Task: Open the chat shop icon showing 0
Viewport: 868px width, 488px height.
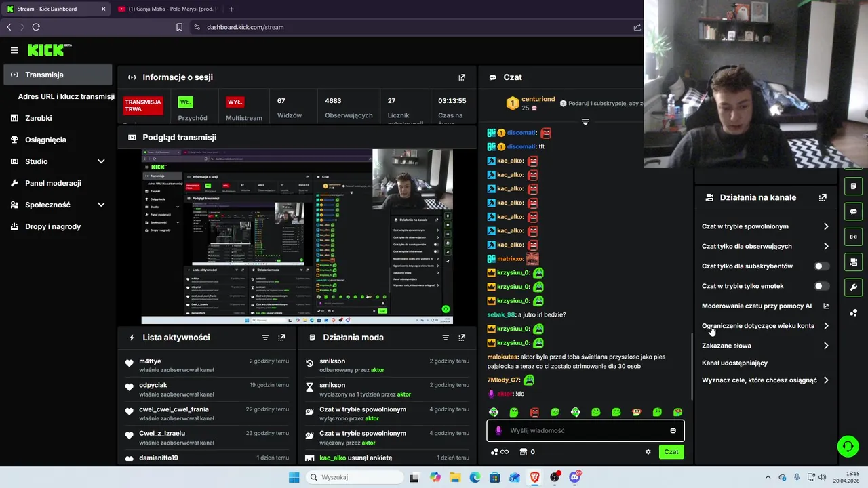Action: click(x=528, y=452)
